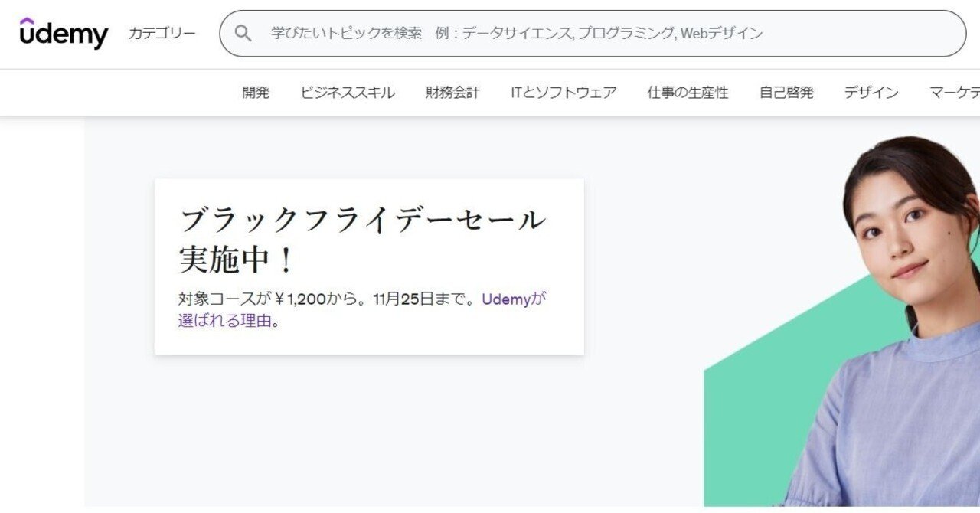Open the 開発 category
Image resolution: width=980 pixels, height=513 pixels.
click(x=256, y=92)
